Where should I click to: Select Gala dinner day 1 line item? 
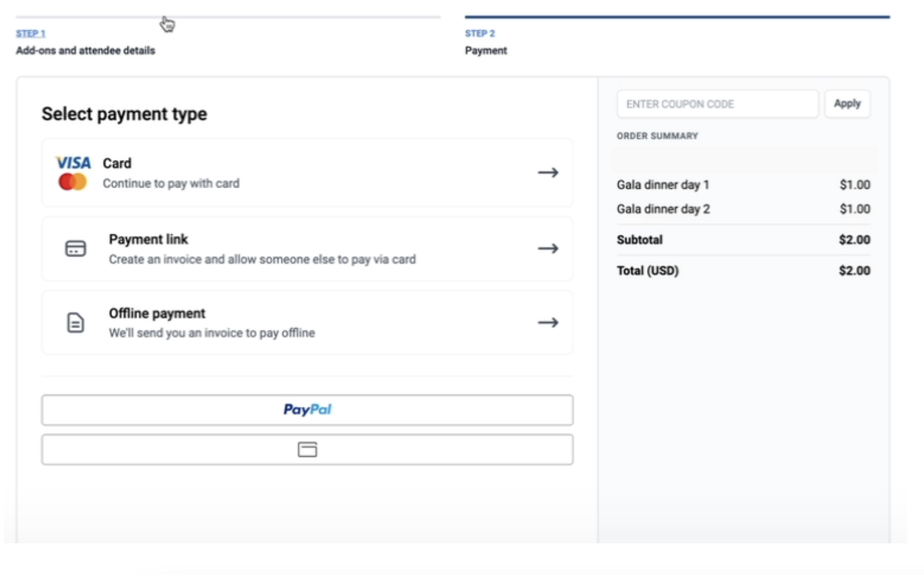[x=663, y=185]
